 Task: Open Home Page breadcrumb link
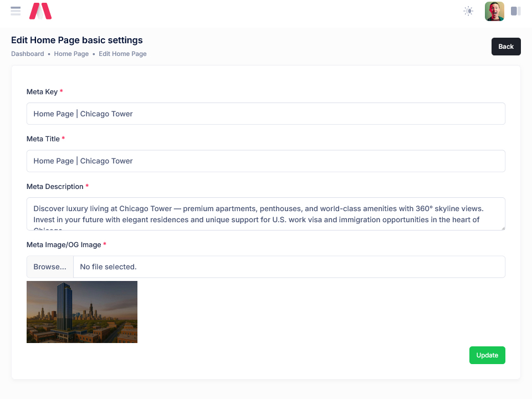71,54
